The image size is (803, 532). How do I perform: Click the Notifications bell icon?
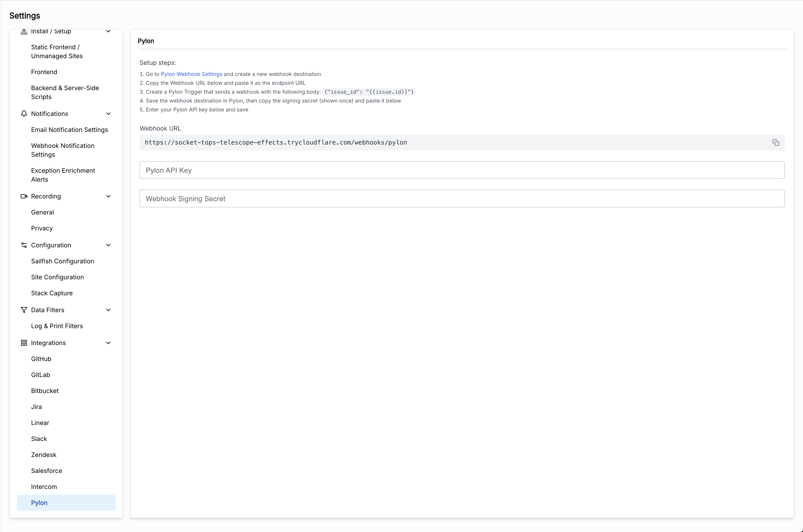(24, 114)
